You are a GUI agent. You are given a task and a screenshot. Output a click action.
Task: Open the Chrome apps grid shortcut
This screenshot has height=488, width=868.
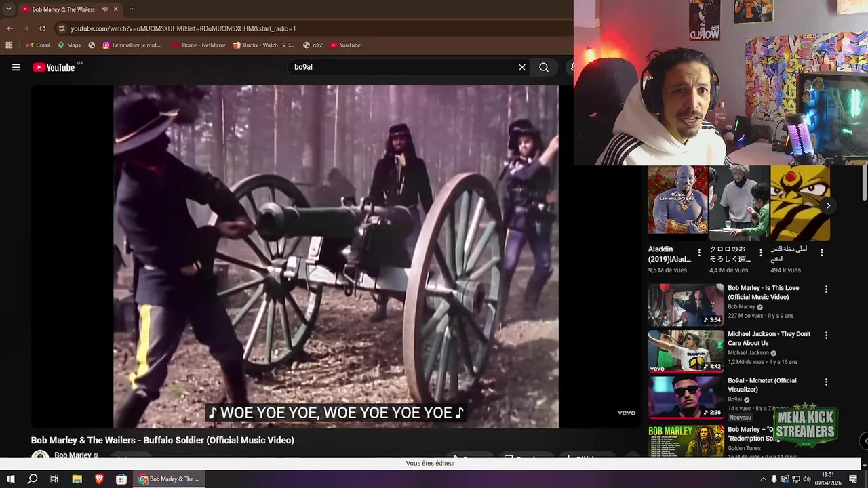pos(9,45)
